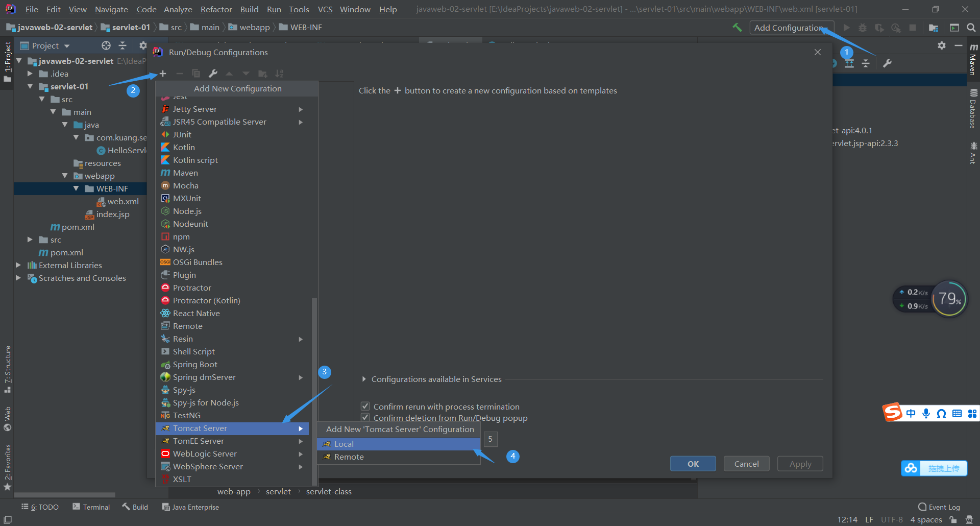Select Remote Tomcat Server option

coord(399,457)
